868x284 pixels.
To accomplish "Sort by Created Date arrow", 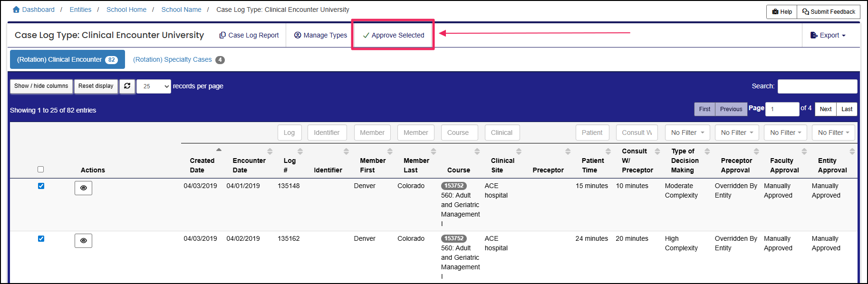I will click(219, 150).
